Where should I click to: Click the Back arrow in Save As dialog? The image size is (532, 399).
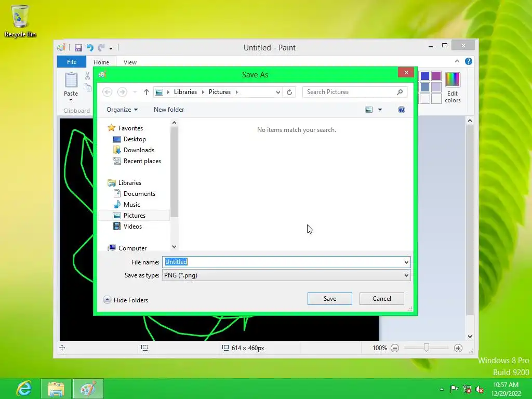(107, 92)
